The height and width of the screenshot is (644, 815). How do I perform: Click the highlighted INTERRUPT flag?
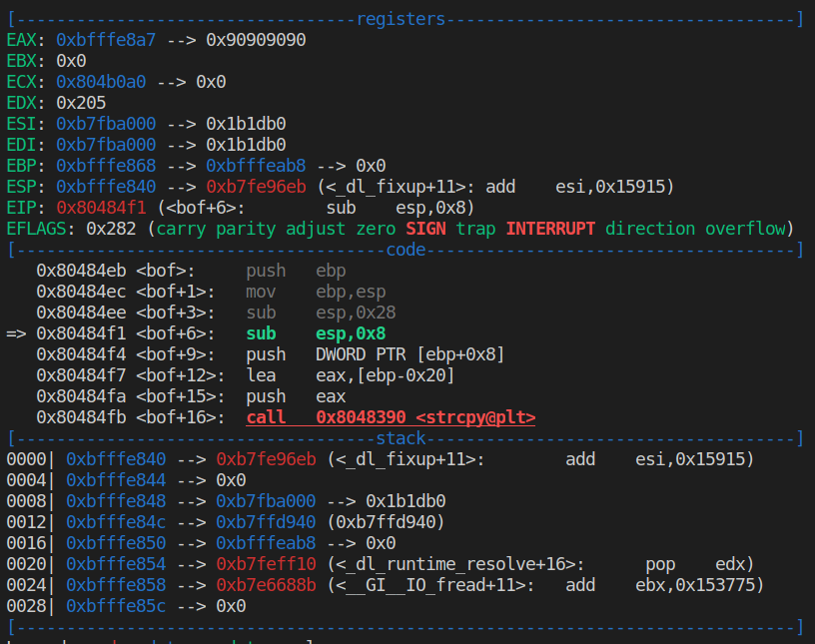point(550,229)
